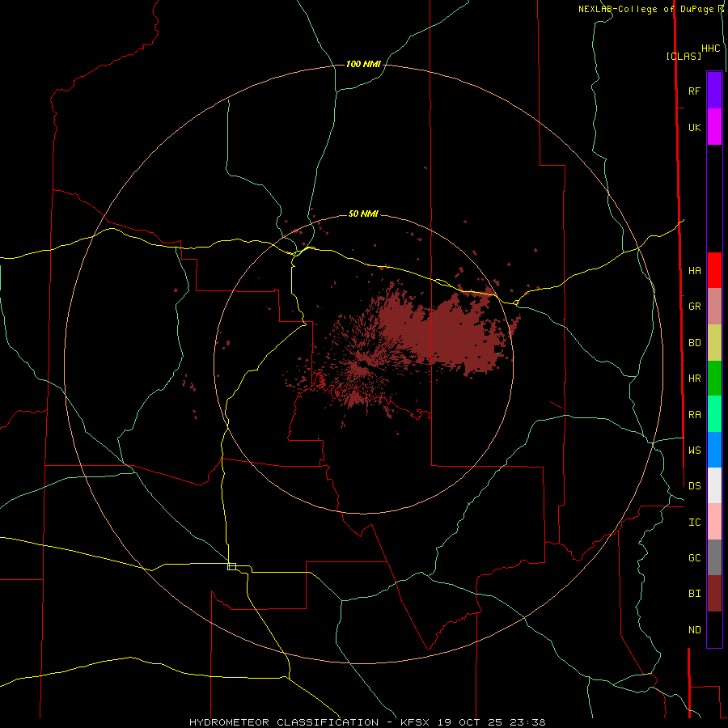Click the BD legend label
Viewport: 728px width, 728px height.
tap(694, 343)
